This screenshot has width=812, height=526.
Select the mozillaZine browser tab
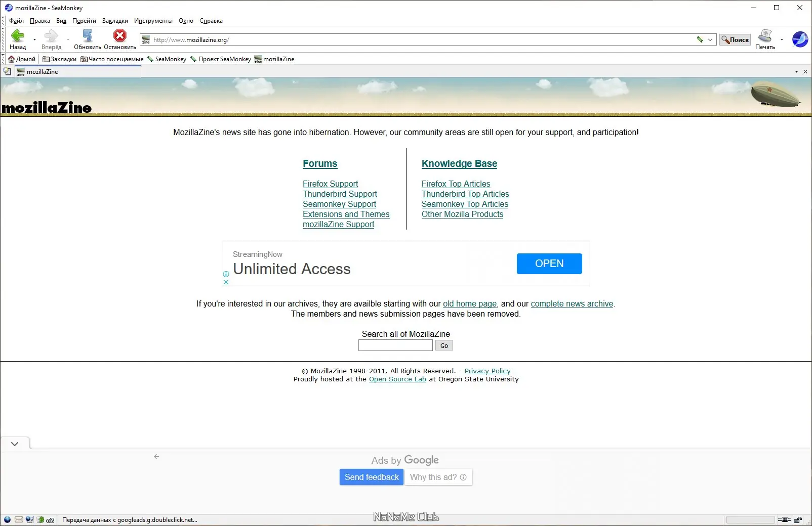click(x=78, y=72)
